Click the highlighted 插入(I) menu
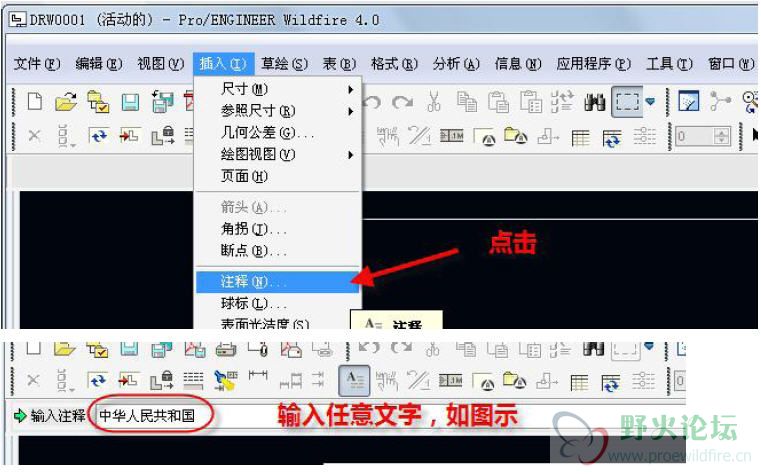The height and width of the screenshot is (474, 761). (223, 64)
